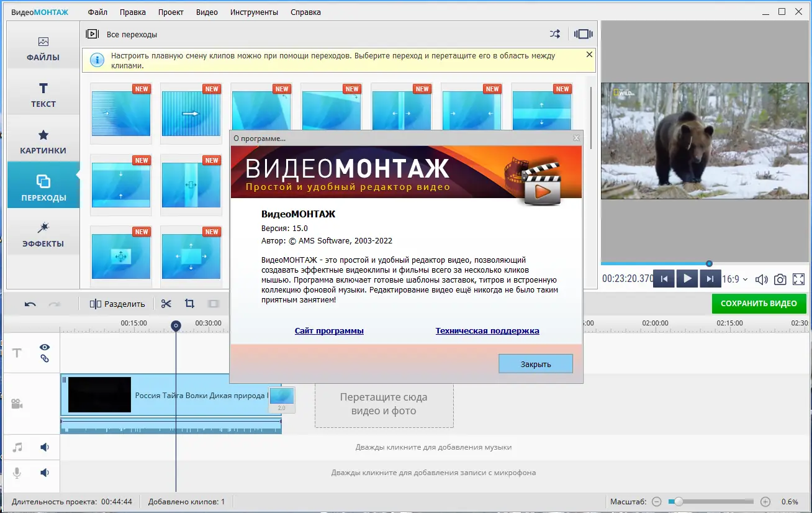
Task: Select the ПЕРЕХОДЫ sidebar tab
Action: (43, 184)
